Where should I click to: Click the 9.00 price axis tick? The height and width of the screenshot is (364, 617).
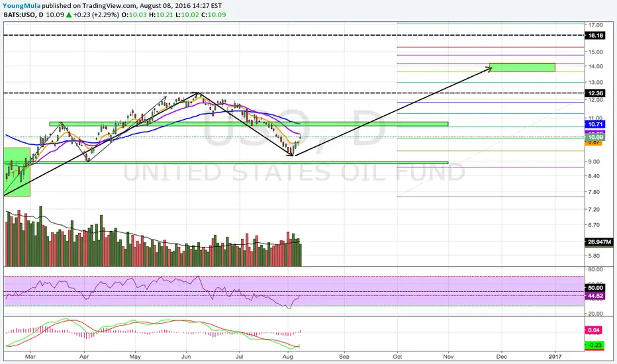pos(594,161)
